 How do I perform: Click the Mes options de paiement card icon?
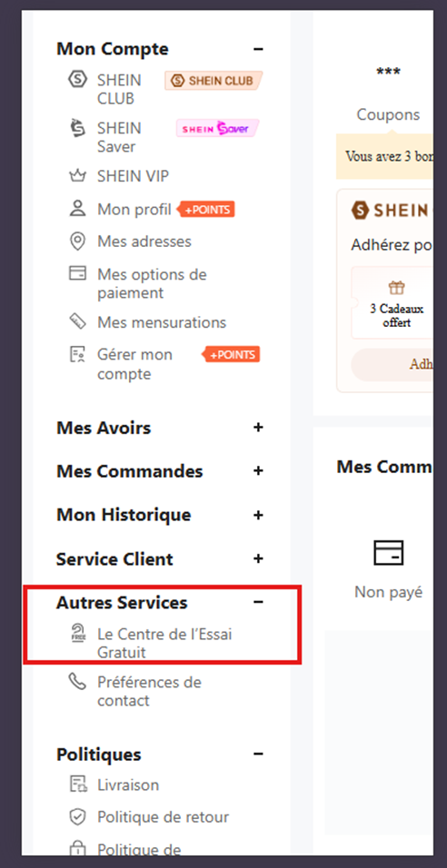pyautogui.click(x=77, y=273)
